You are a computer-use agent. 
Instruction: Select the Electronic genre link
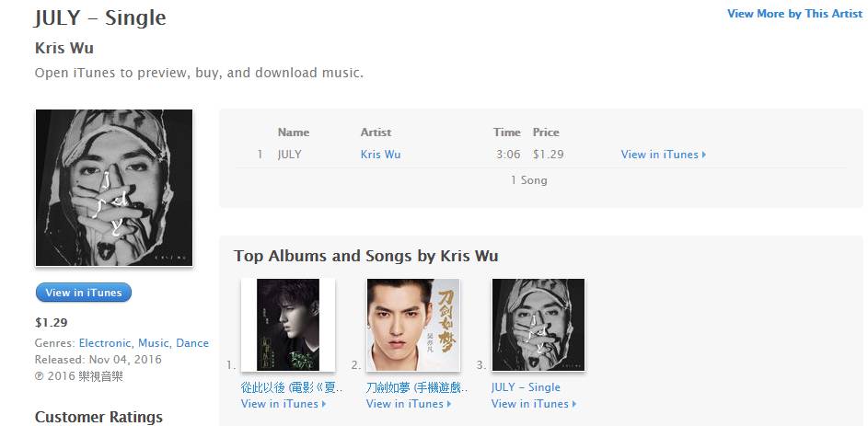click(x=106, y=343)
